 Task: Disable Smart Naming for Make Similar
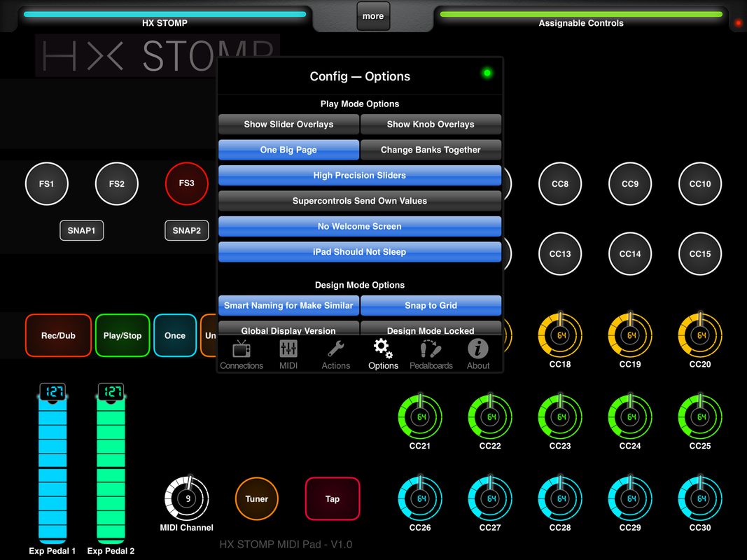288,305
